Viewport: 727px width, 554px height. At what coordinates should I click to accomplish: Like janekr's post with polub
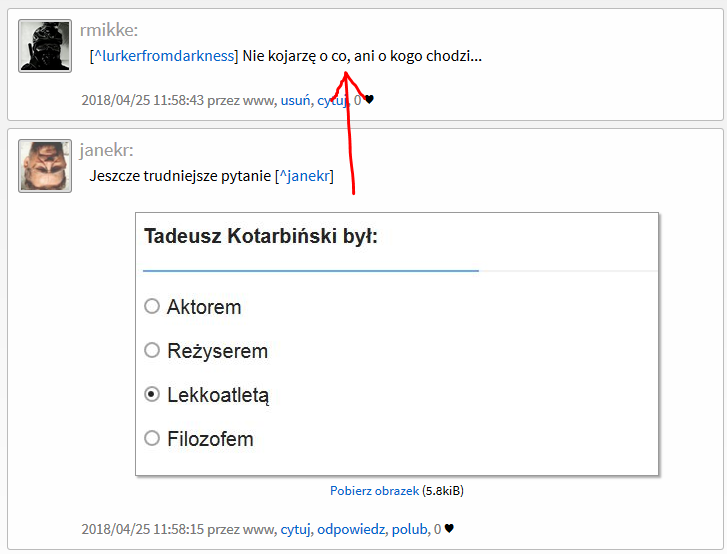[409, 529]
